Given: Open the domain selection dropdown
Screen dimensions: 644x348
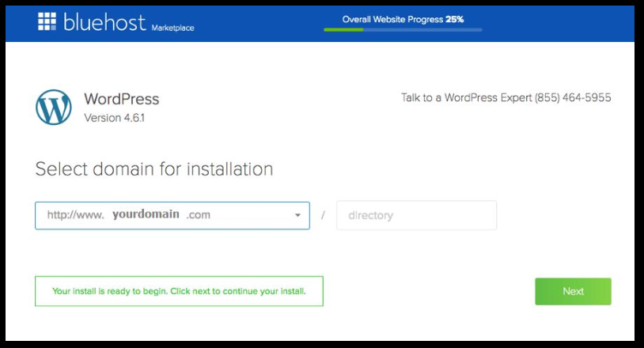Looking at the screenshot, I should tap(172, 215).
